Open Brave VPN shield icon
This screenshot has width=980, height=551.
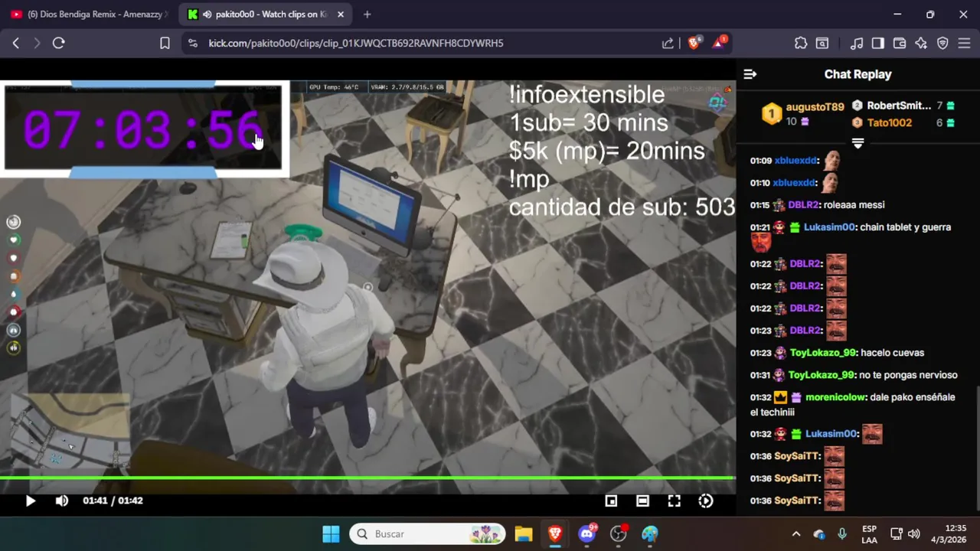pos(942,43)
